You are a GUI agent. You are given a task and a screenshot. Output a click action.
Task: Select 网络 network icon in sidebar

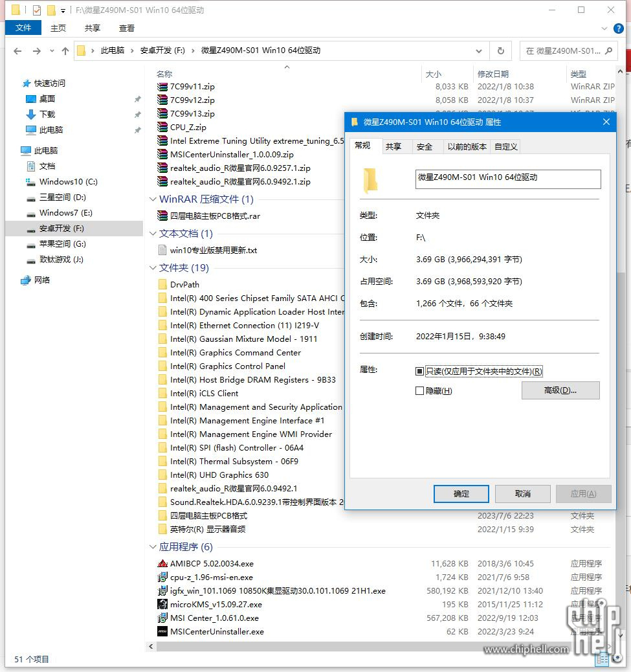coord(26,280)
